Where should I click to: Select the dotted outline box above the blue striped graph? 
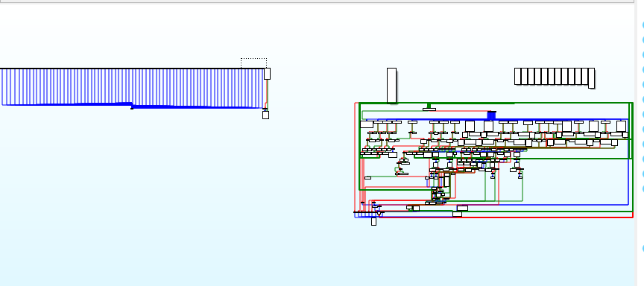254,63
